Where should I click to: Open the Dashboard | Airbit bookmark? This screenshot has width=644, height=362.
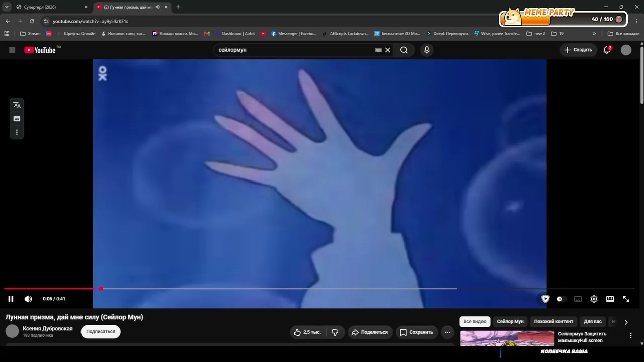(x=235, y=34)
